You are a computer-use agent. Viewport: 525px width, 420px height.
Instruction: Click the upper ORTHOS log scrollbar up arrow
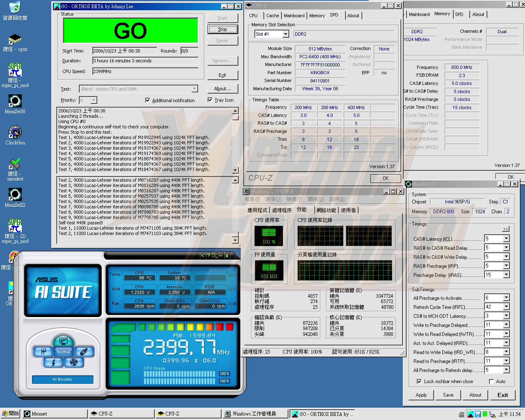[x=235, y=111]
